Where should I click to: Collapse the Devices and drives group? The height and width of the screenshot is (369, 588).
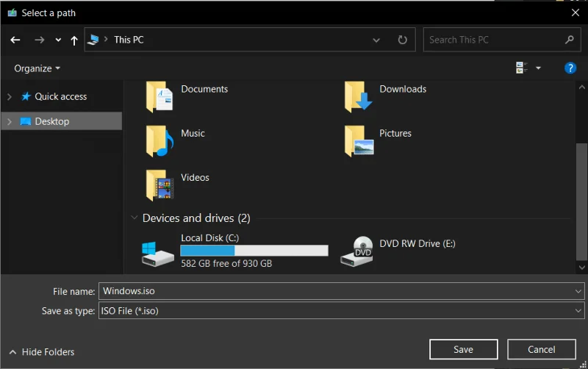pyautogui.click(x=135, y=218)
